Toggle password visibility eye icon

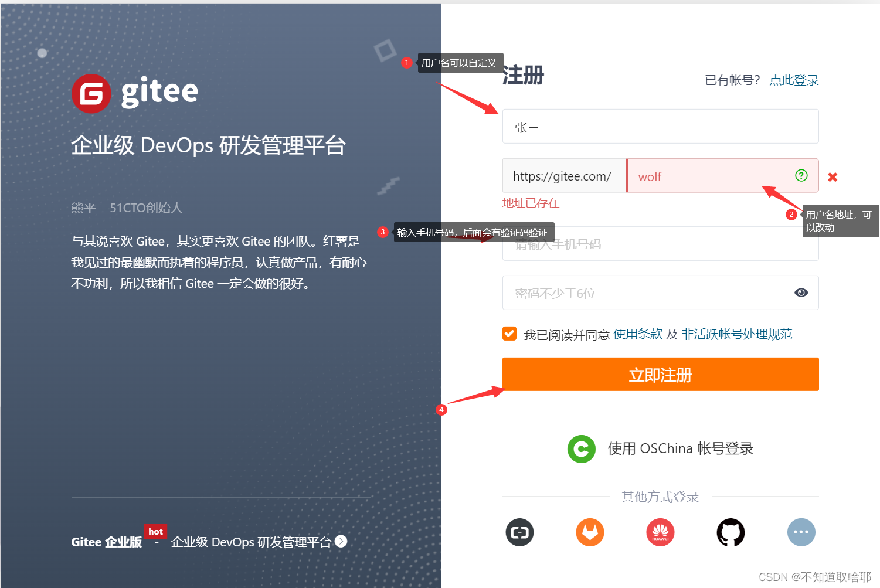click(x=801, y=293)
